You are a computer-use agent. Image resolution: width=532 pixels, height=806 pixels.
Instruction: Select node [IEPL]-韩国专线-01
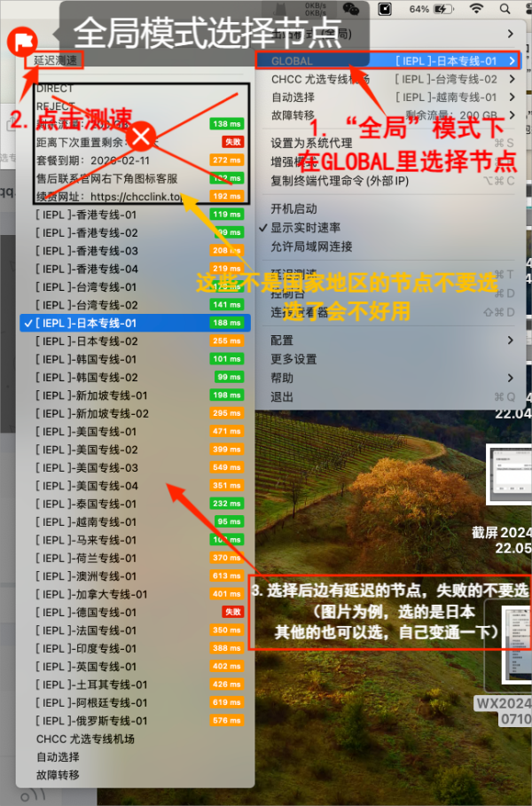(135, 359)
